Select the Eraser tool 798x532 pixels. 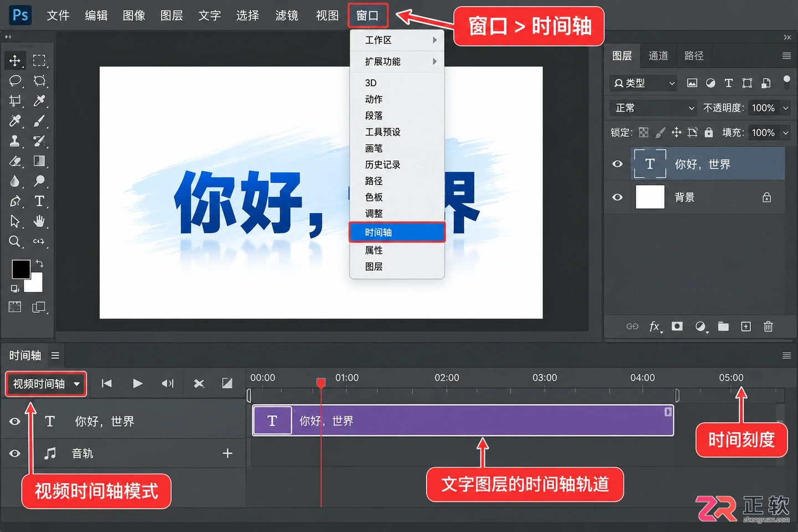pos(15,161)
